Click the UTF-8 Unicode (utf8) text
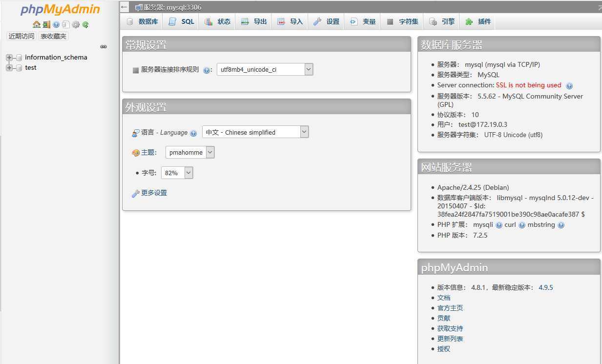 click(513, 135)
